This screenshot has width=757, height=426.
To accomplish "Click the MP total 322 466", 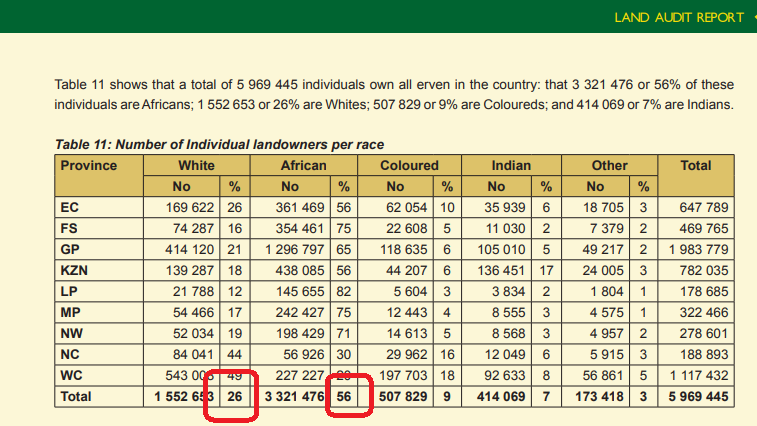I will pyautogui.click(x=704, y=312).
